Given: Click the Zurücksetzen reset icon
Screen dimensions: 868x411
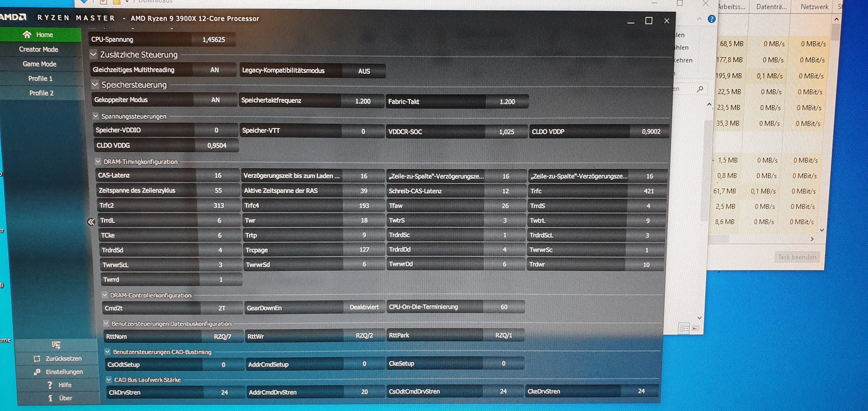Looking at the screenshot, I should [x=37, y=359].
